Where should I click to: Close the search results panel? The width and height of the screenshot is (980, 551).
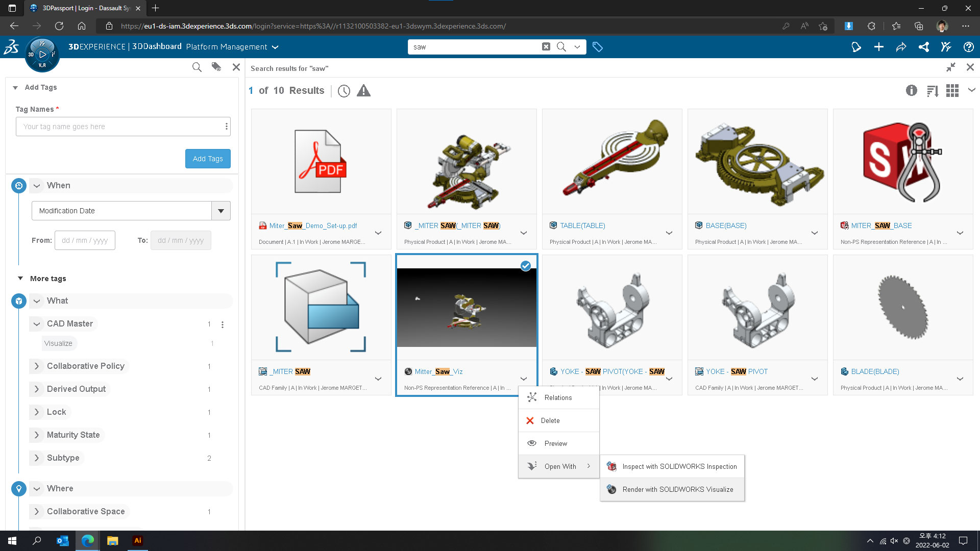[x=970, y=67]
